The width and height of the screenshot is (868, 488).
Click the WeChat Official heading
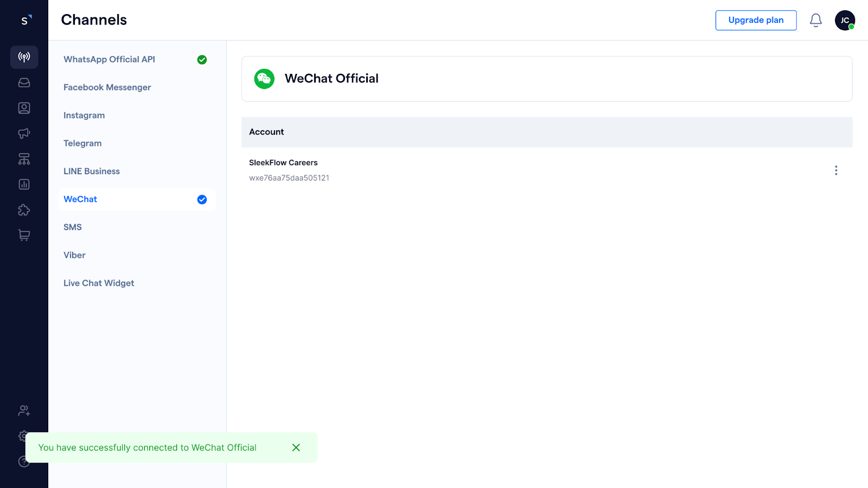point(331,79)
